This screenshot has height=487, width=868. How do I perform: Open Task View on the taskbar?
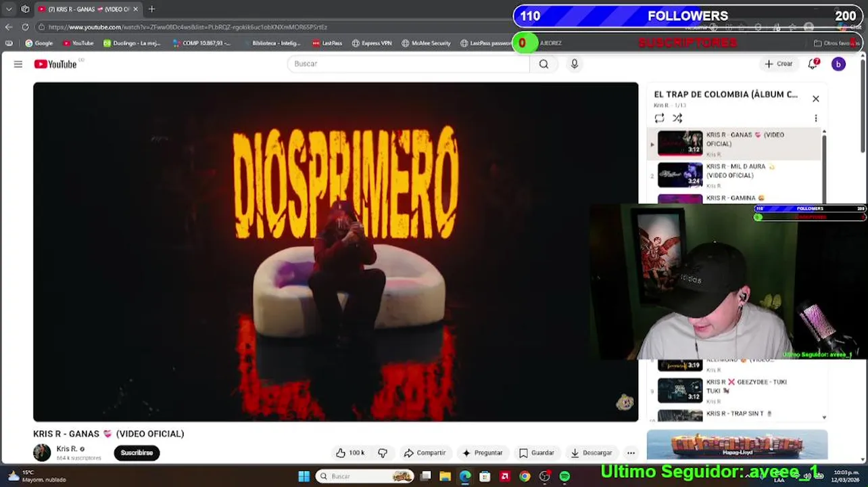tap(425, 476)
